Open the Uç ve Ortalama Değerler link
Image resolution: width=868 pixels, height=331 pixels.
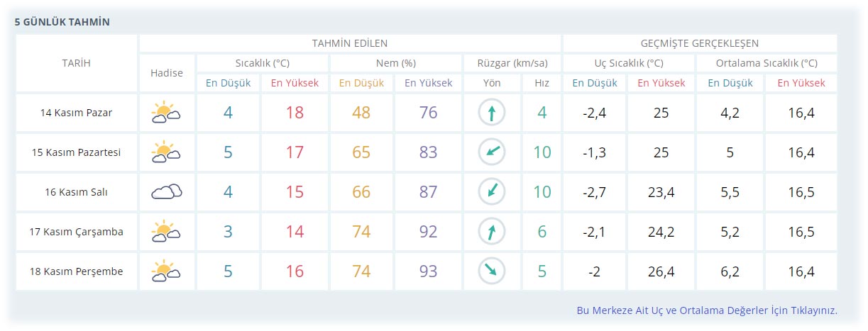coord(707,310)
